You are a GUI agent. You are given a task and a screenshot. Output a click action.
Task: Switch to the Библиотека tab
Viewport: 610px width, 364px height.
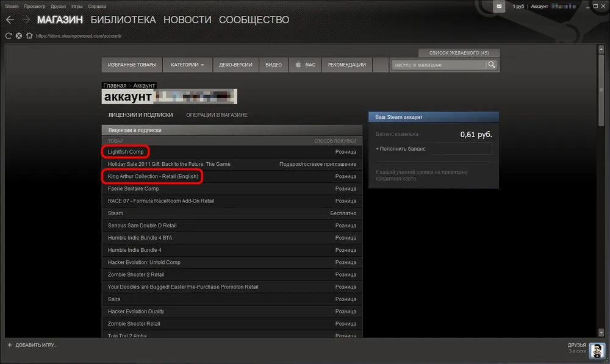123,20
